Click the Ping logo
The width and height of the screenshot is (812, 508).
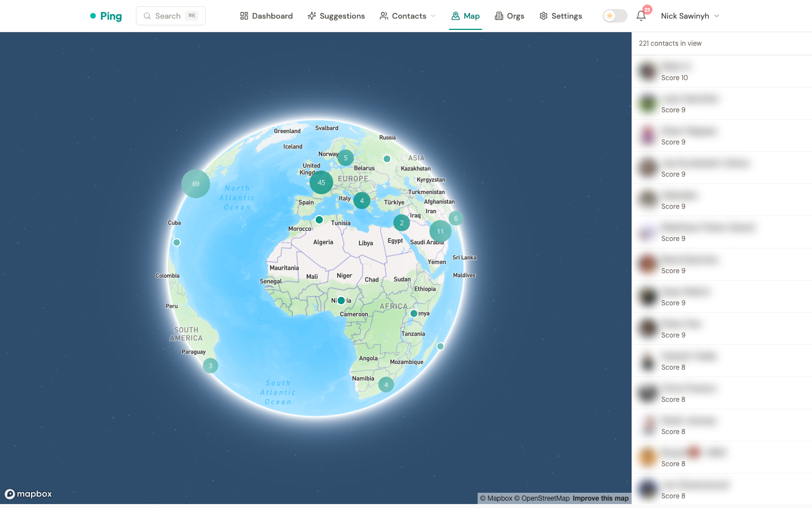tap(106, 16)
